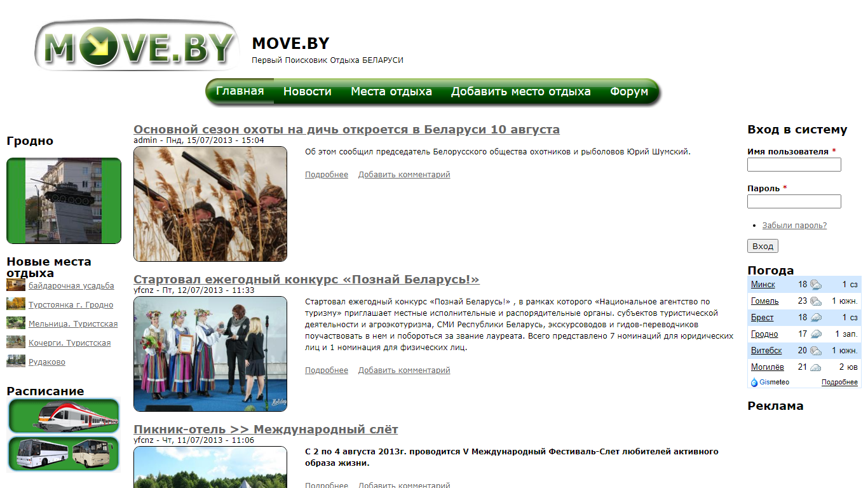The width and height of the screenshot is (868, 488).
Task: Click the Забыли пароль? link
Action: (x=794, y=226)
